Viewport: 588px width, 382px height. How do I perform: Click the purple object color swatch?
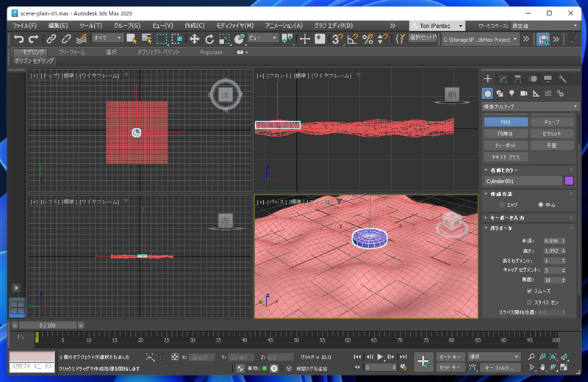tap(569, 181)
